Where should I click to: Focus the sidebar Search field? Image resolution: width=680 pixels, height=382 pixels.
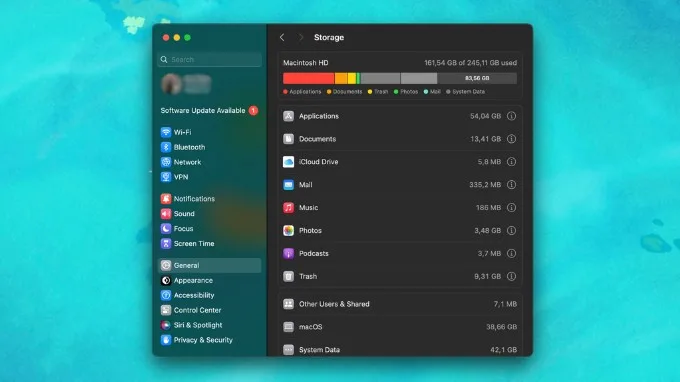click(x=209, y=59)
